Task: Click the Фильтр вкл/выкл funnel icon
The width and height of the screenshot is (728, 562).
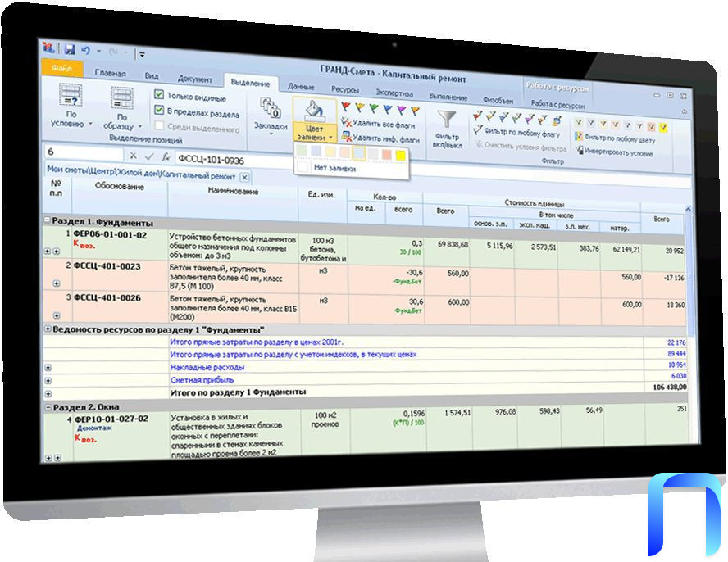Action: (x=446, y=120)
